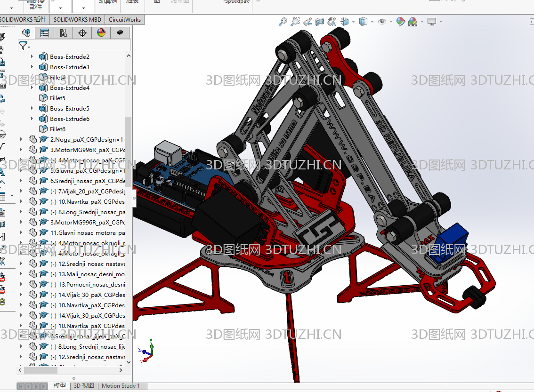534x392 pixels.
Task: Open the DisplayManager color ball tab
Action: pos(101,33)
